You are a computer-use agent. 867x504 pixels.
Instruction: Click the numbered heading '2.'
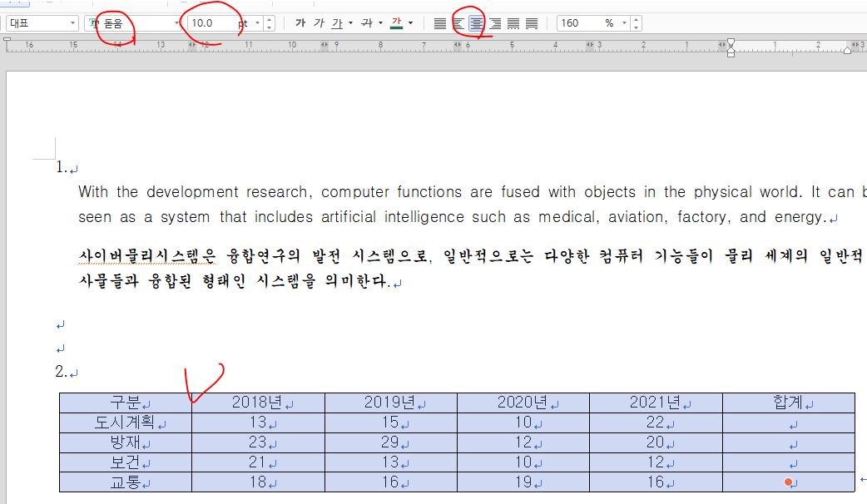click(x=62, y=372)
